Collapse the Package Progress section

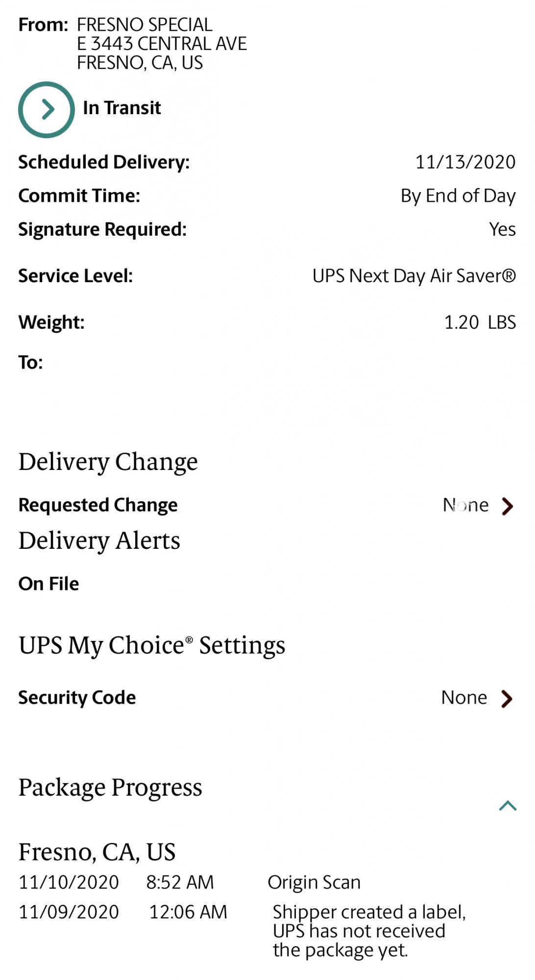[x=508, y=806]
